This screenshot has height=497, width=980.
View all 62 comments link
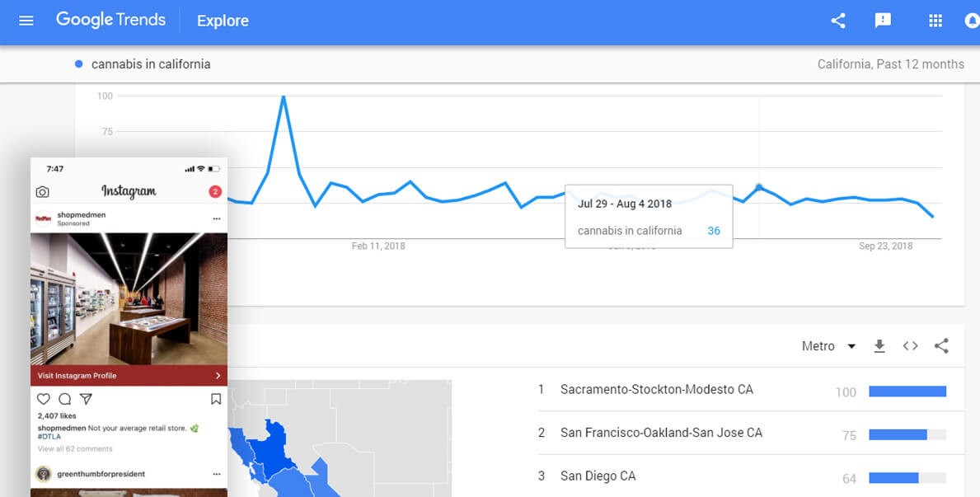pyautogui.click(x=75, y=449)
